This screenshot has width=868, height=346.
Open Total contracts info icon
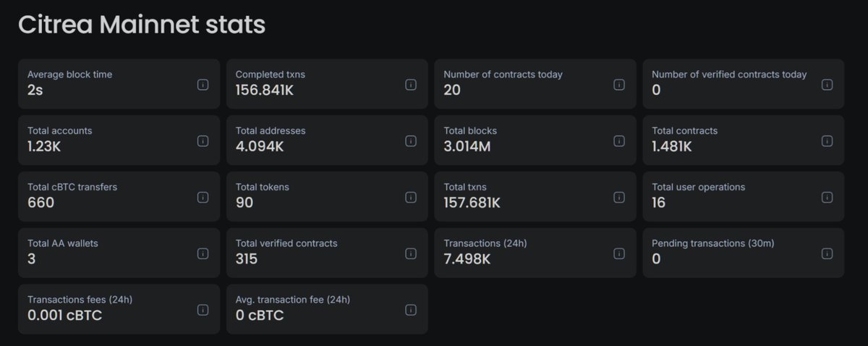(x=827, y=140)
